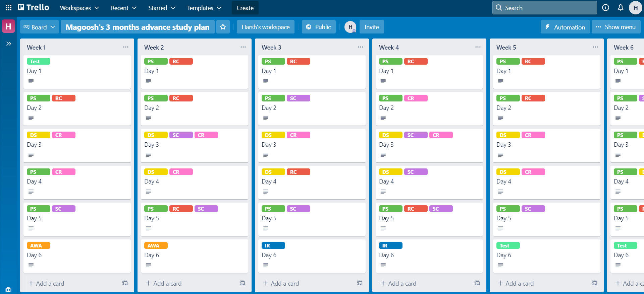Open the information icon in header
Viewport: 644px width, 294px height.
pyautogui.click(x=605, y=8)
